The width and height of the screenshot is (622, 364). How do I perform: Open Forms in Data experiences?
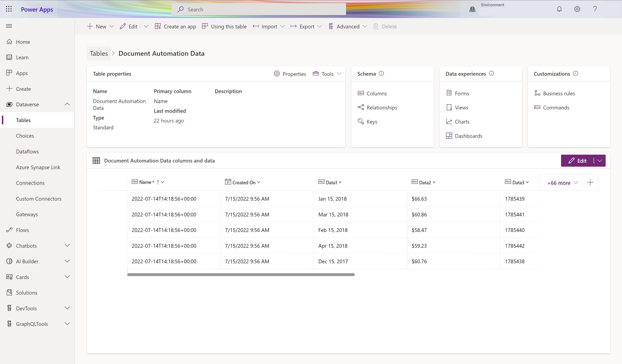(458, 93)
